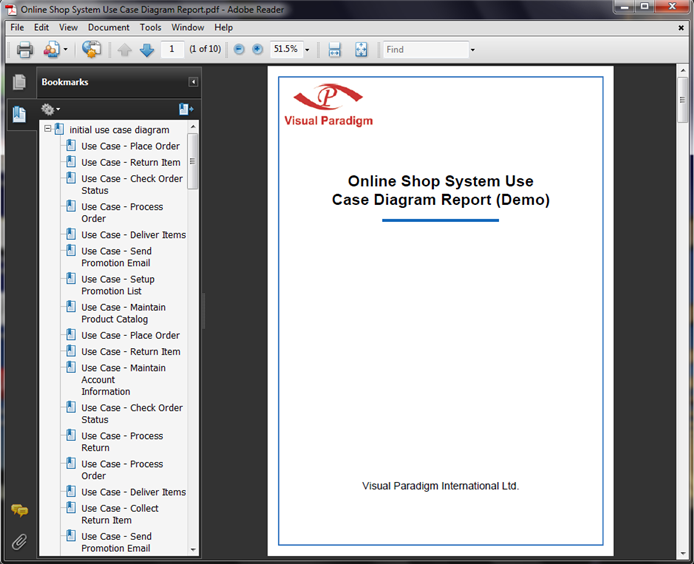The height and width of the screenshot is (564, 694).
Task: Select Use Case - Maintain Account Information bookmark
Action: (123, 379)
